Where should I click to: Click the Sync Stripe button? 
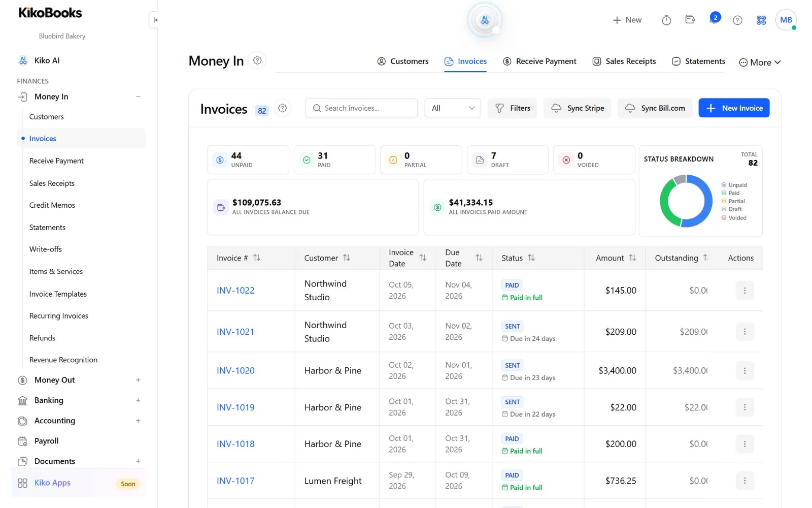click(578, 108)
